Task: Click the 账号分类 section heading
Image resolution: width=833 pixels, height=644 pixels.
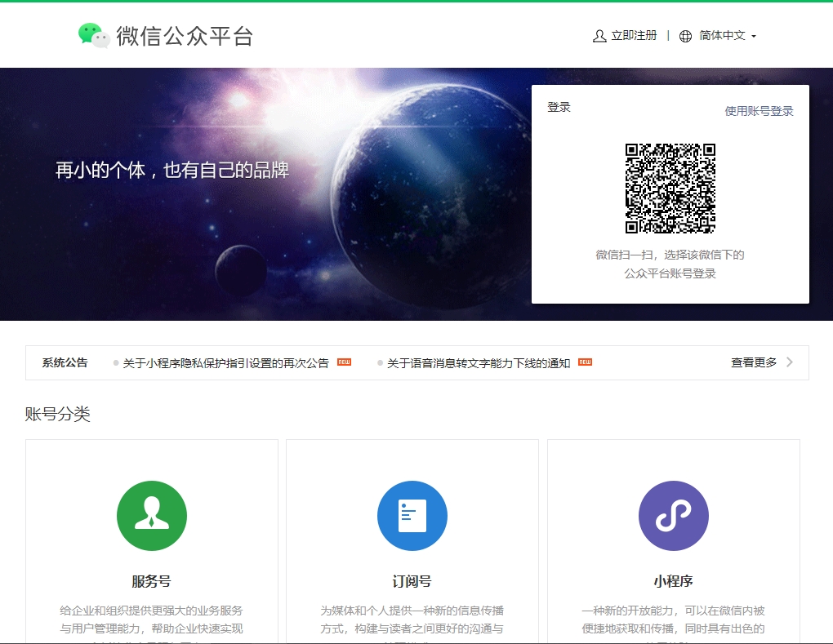Action: (x=57, y=414)
